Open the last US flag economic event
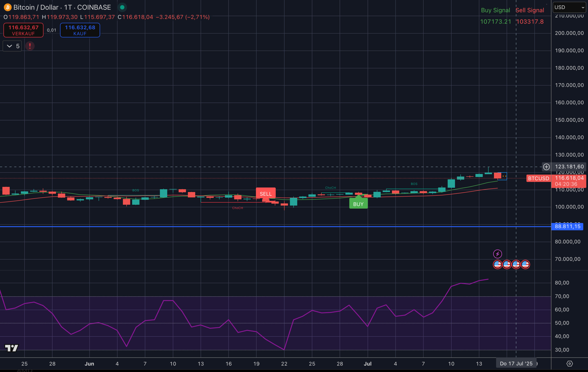The width and height of the screenshot is (588, 372). 525,264
